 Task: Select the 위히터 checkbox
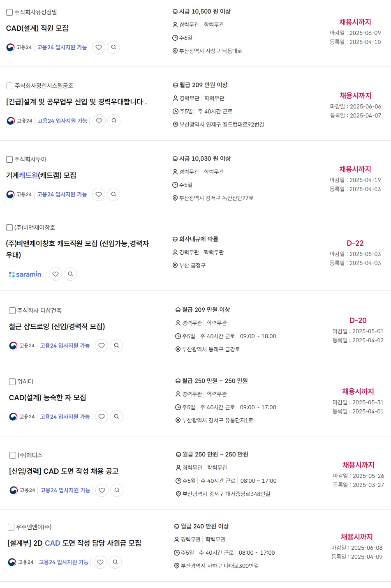click(12, 382)
